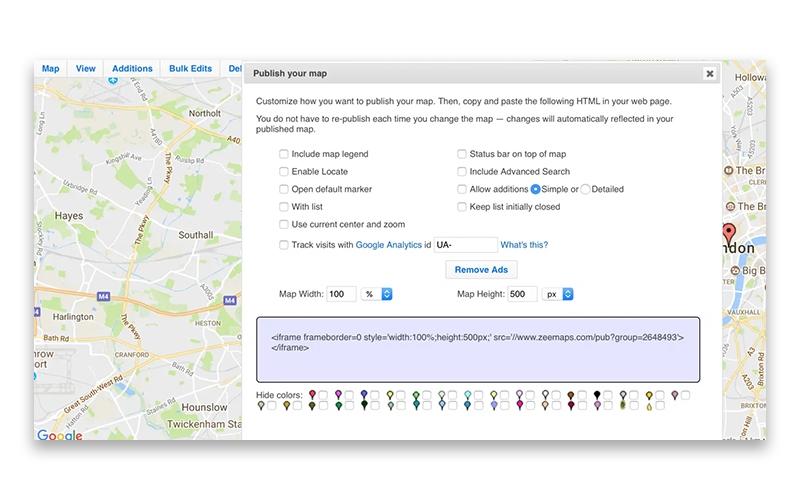Click the Big B landmark icon on map

tap(735, 270)
